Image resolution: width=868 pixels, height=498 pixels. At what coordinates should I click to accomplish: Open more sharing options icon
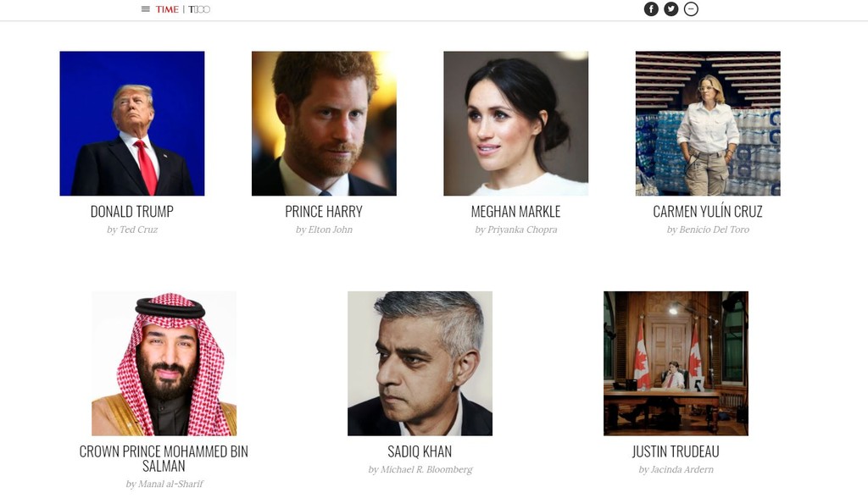[691, 8]
